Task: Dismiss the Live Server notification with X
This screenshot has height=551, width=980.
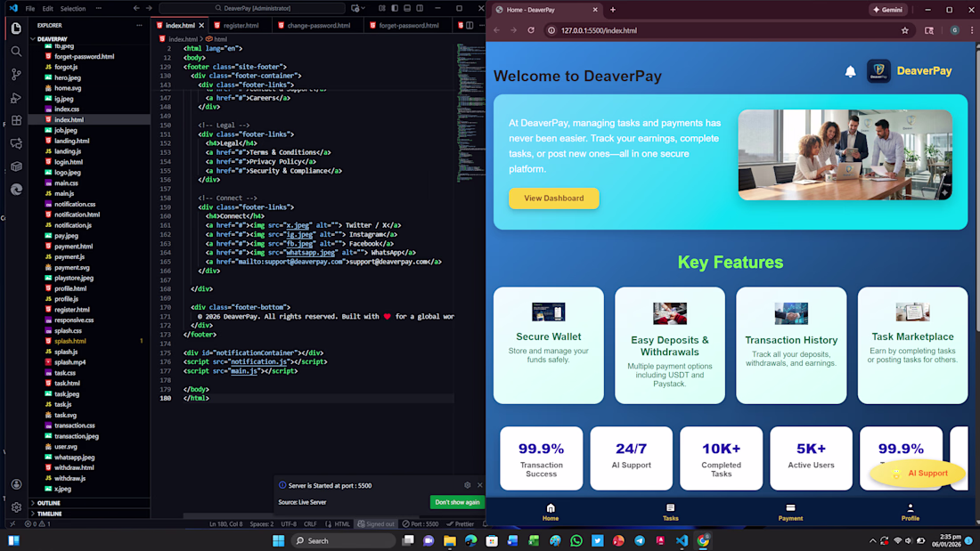Action: pyautogui.click(x=479, y=485)
